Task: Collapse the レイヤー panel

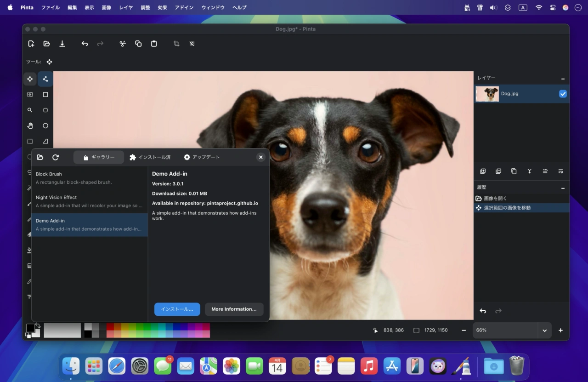Action: 563,79
